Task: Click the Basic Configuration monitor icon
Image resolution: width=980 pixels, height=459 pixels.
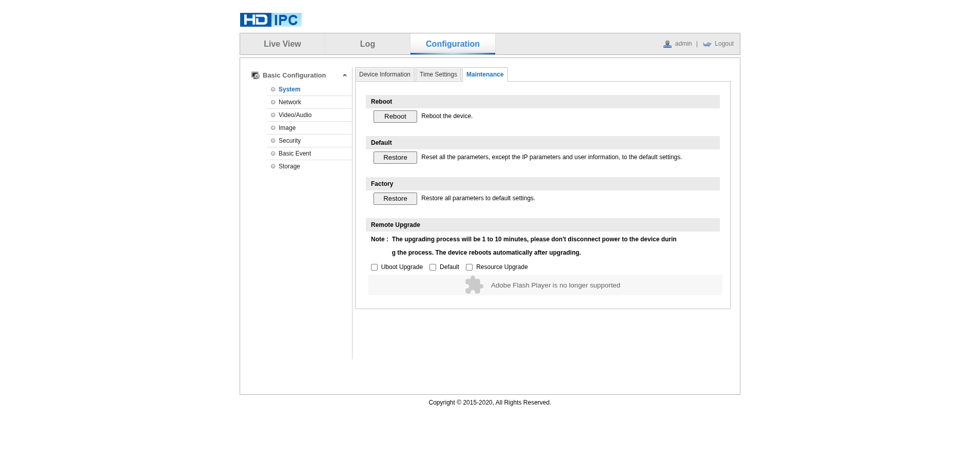Action: click(x=256, y=75)
